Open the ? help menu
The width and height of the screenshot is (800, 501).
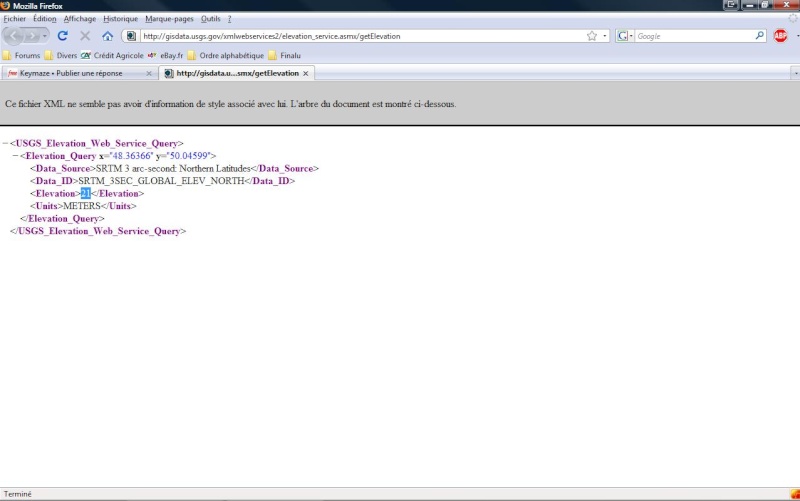229,19
